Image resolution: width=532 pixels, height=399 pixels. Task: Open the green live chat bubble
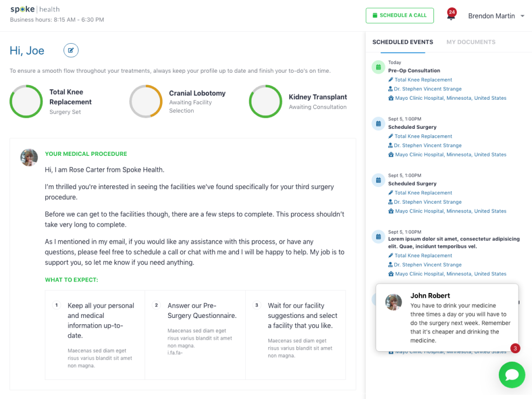coord(512,375)
